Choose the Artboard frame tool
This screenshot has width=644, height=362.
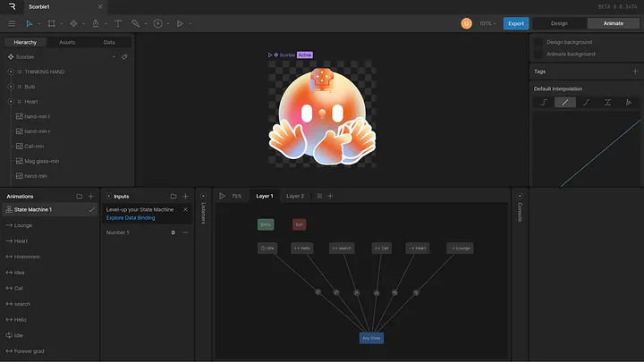52,23
